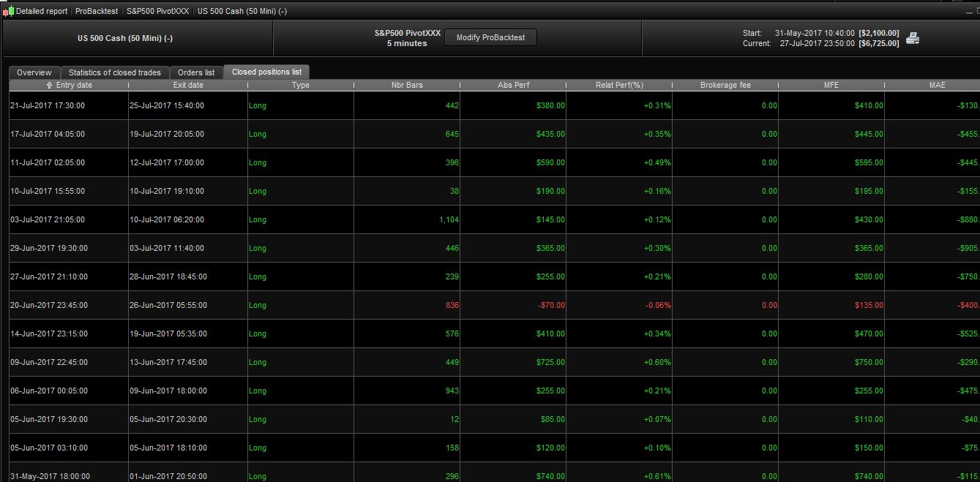
Task: Click the Nbr Bars value 1,104
Action: point(449,219)
